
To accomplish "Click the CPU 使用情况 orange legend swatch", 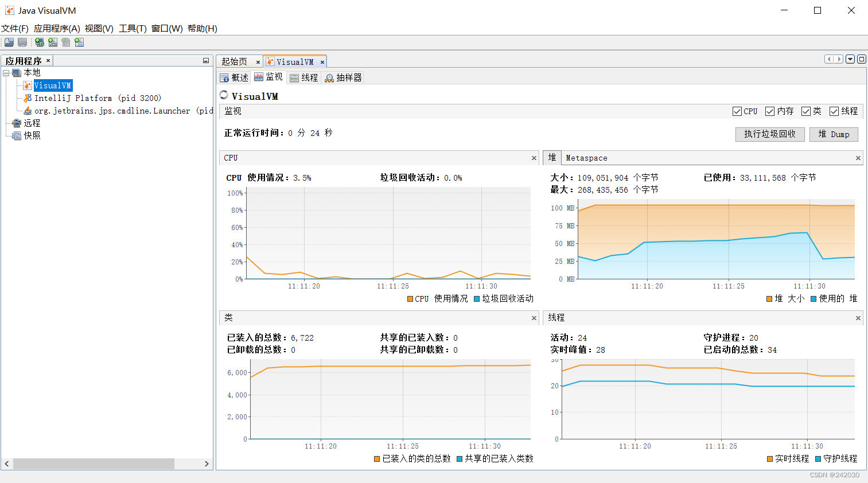I will pyautogui.click(x=410, y=299).
